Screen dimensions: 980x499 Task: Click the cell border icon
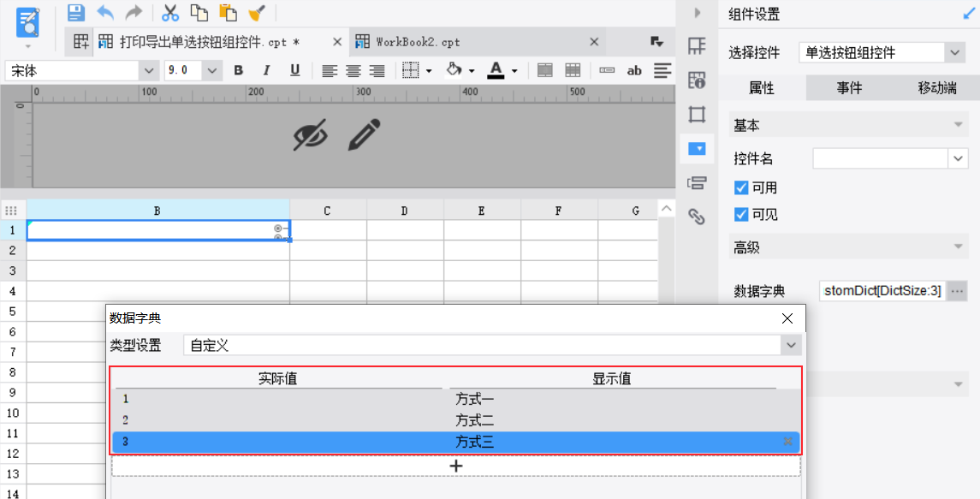point(411,71)
